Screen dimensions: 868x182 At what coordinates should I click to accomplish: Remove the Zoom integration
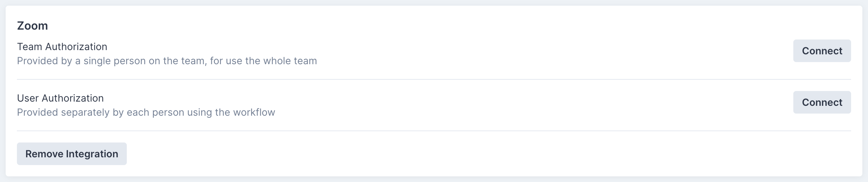[x=72, y=154]
